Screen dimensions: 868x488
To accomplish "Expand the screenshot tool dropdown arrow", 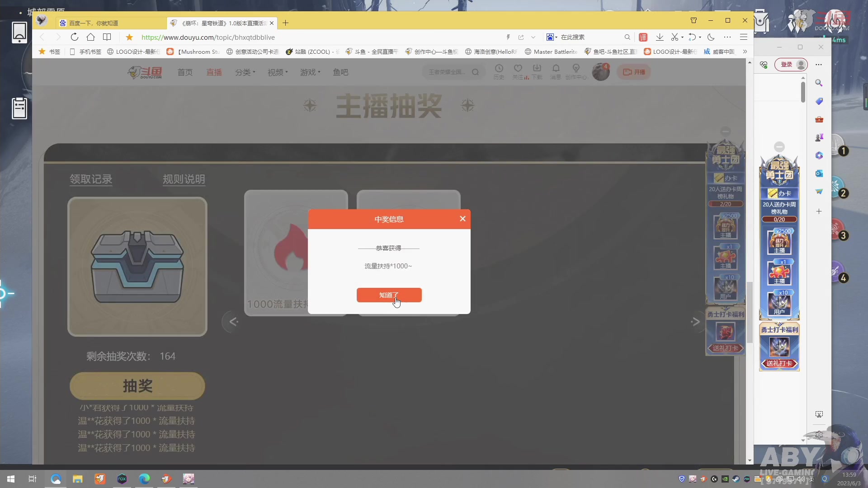I will (682, 37).
